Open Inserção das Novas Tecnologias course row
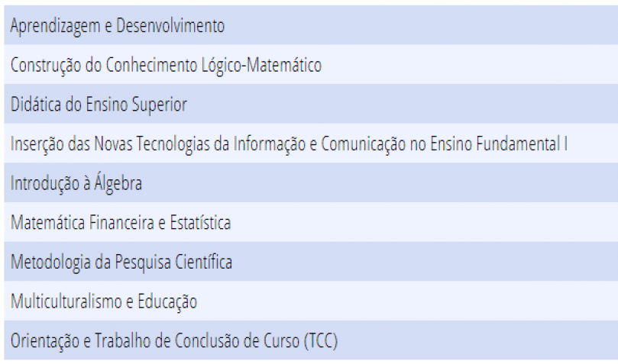The width and height of the screenshot is (618, 364). pos(311,143)
